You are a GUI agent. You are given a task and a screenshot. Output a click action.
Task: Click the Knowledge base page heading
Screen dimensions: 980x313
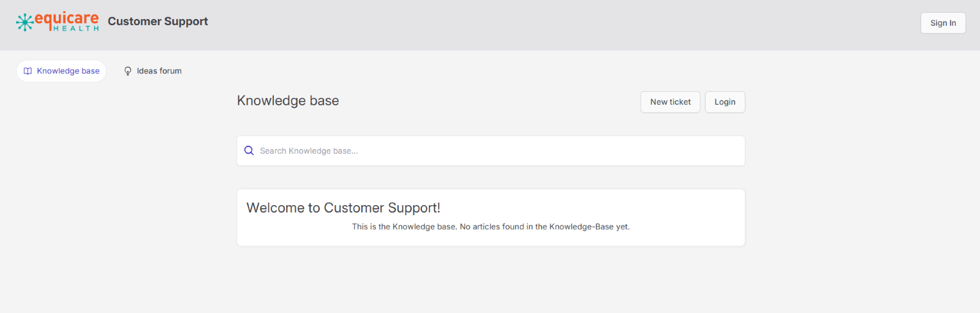pyautogui.click(x=288, y=101)
